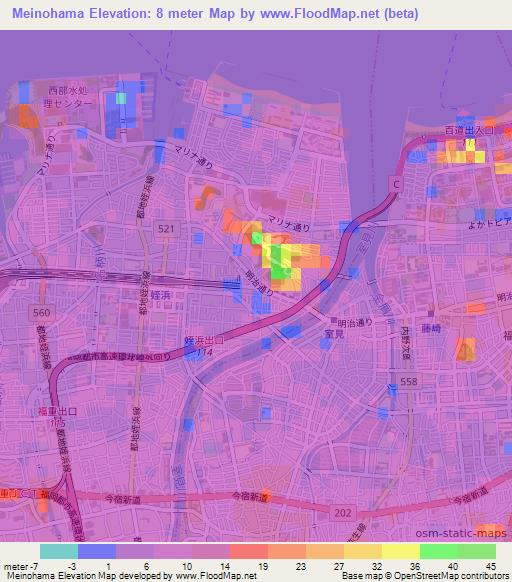Click the FloodMap.net developer credit footer
This screenshot has width=512, height=582.
[132, 576]
